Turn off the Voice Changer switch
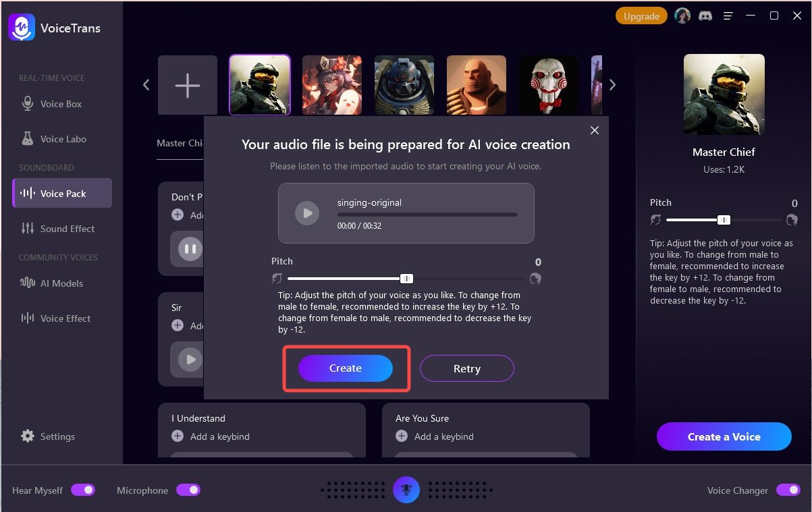This screenshot has height=512, width=812. [x=788, y=490]
